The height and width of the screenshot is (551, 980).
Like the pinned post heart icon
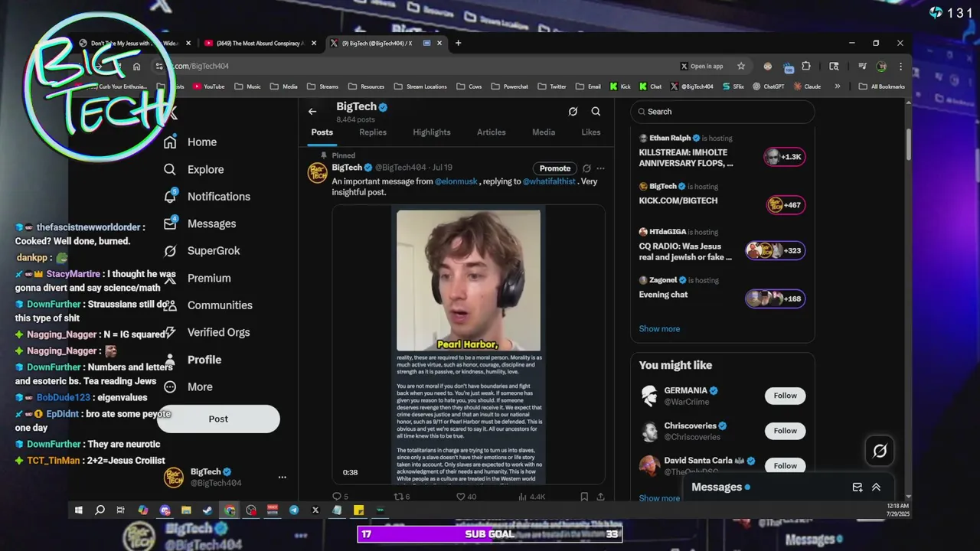[461, 497]
